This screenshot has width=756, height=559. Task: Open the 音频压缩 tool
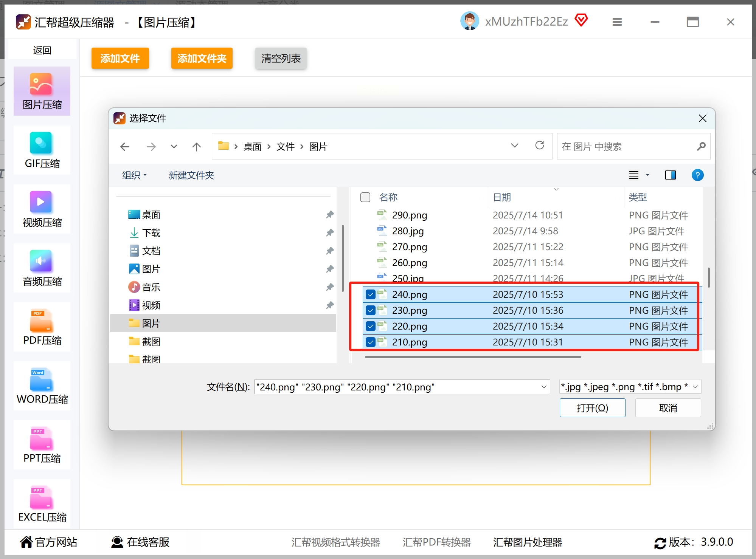tap(42, 269)
